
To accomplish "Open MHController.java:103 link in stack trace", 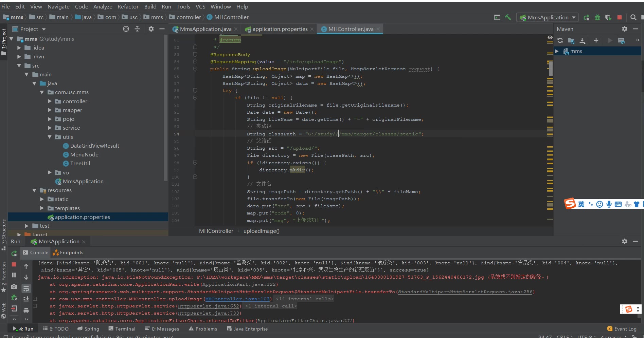I will (237, 299).
